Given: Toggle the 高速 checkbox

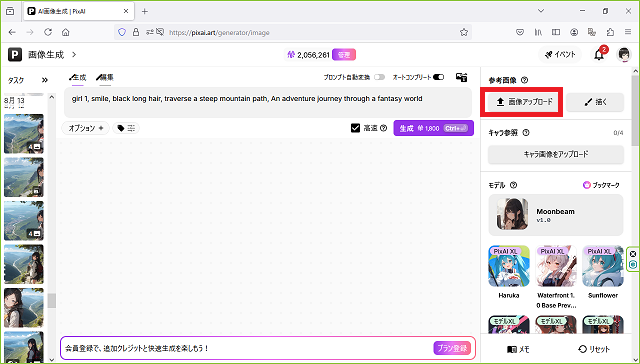Looking at the screenshot, I should pyautogui.click(x=355, y=128).
